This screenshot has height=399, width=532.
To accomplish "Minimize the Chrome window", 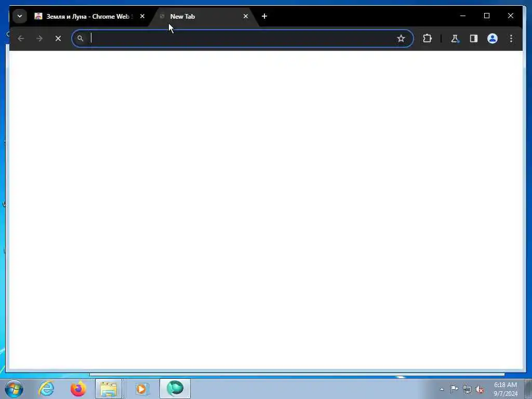I will pyautogui.click(x=463, y=16).
